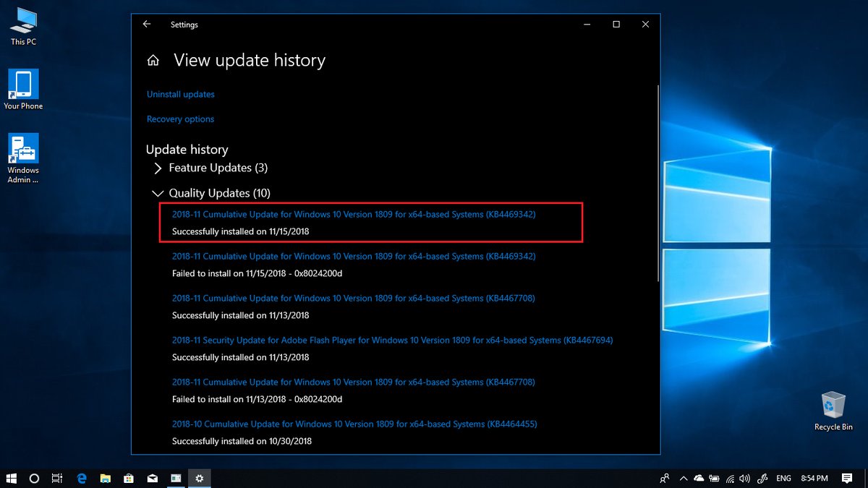Screen dimensions: 868x488
Task: Open Adobe Flash Player security update KB4467694 link
Action: 392,340
